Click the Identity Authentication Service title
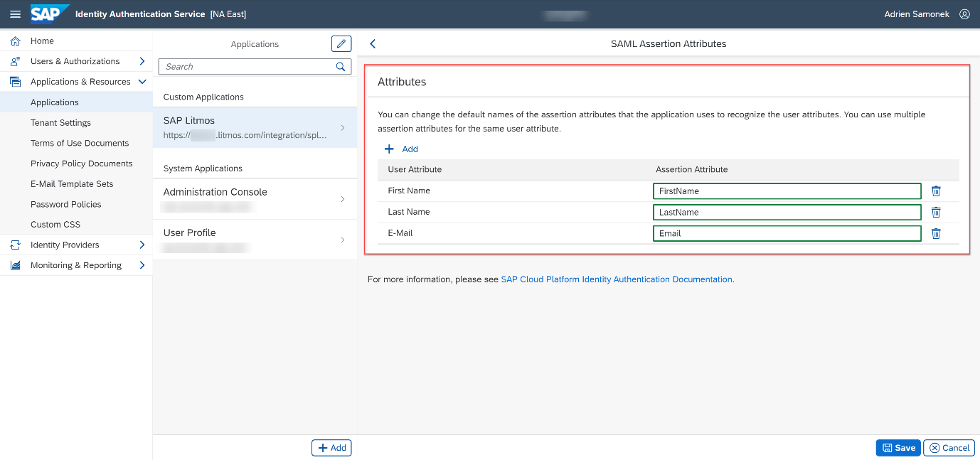Screen dimensions: 980x460 [140, 14]
